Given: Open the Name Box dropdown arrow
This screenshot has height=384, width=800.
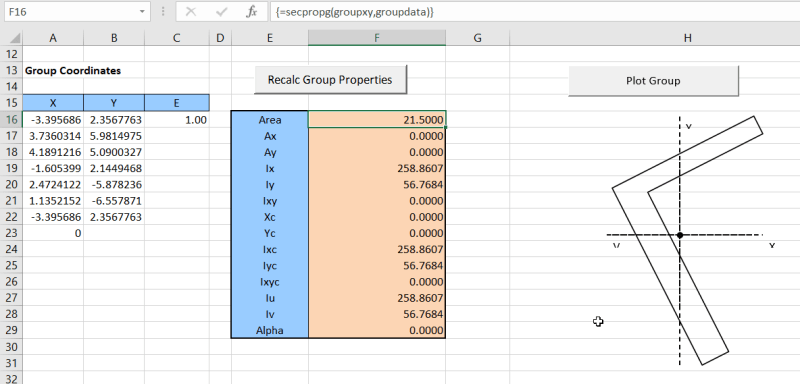Looking at the screenshot, I should (142, 12).
